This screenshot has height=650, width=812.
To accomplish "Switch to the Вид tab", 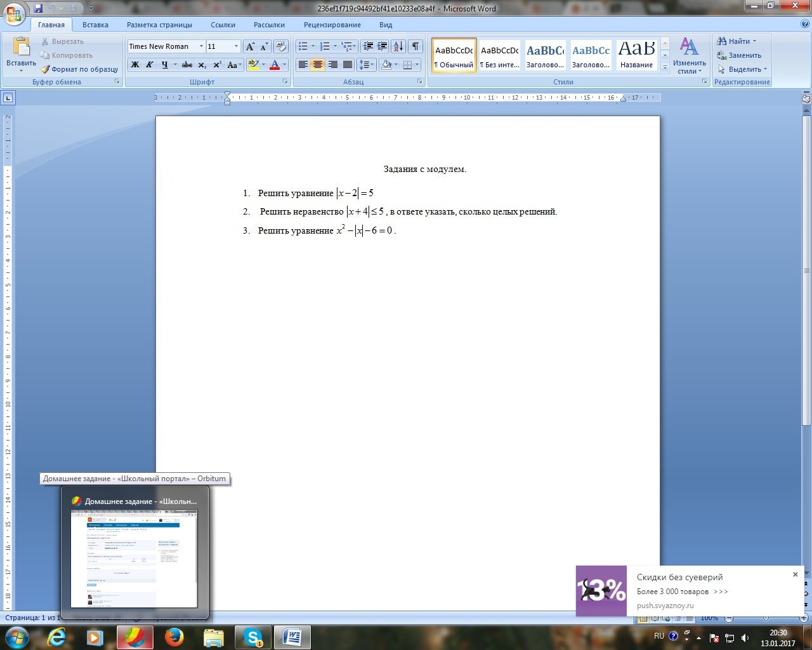I will [386, 25].
